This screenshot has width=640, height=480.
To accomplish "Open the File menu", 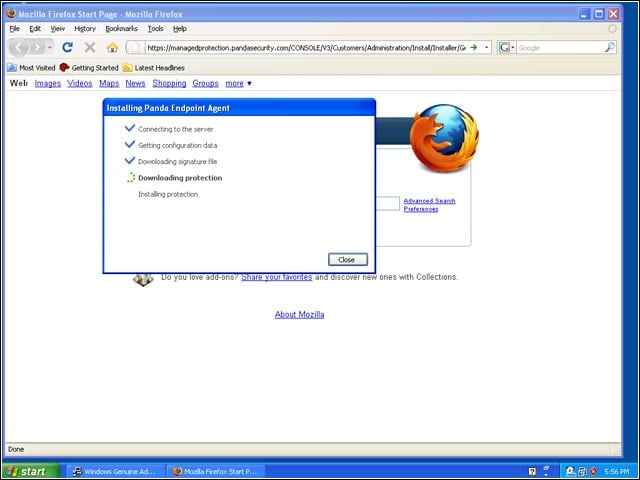I will click(14, 29).
